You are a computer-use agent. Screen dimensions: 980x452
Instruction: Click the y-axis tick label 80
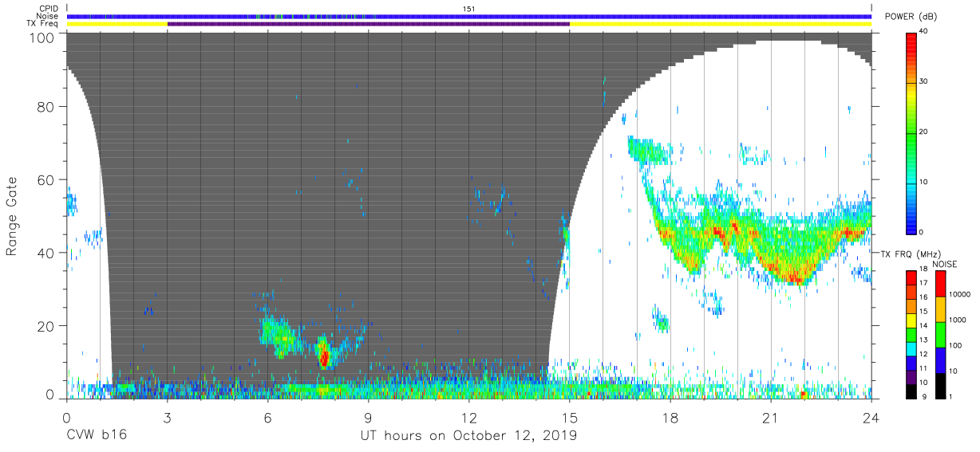(x=45, y=108)
